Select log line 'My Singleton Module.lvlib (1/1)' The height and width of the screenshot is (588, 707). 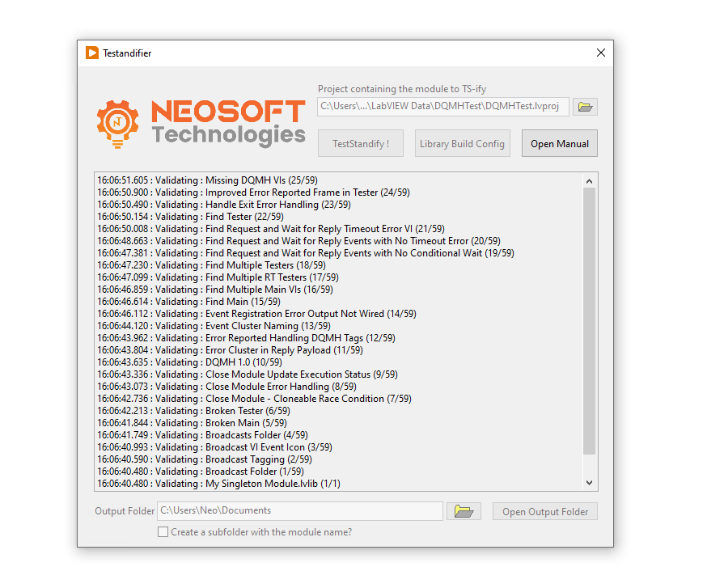pos(218,484)
